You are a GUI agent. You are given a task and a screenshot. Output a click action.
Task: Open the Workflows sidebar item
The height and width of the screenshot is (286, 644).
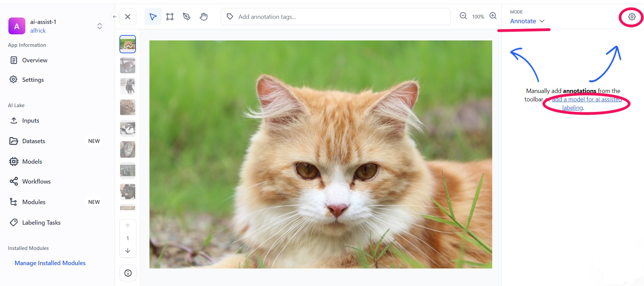36,182
